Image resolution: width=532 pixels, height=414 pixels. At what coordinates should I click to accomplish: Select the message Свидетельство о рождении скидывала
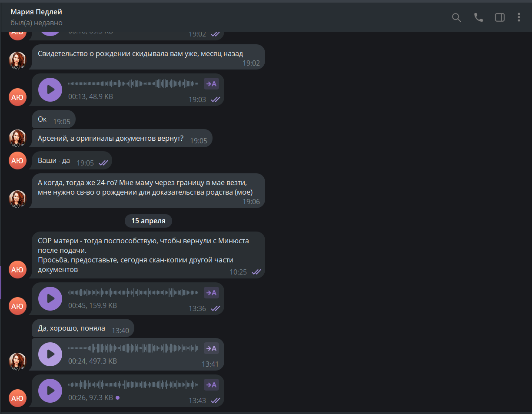tap(148, 57)
